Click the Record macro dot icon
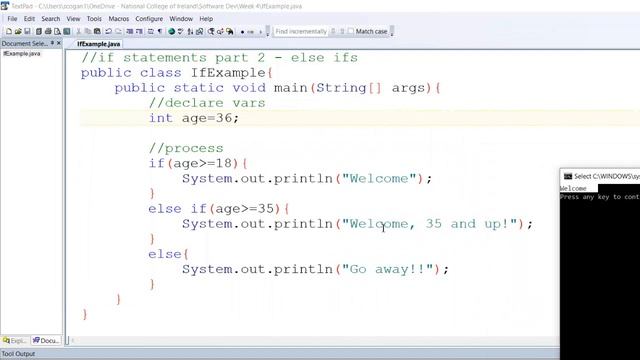 click(242, 32)
